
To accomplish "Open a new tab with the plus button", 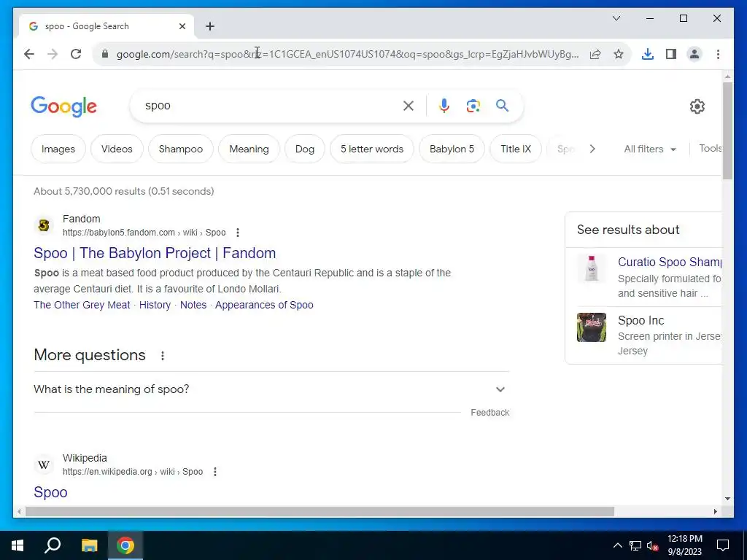I will pos(210,26).
